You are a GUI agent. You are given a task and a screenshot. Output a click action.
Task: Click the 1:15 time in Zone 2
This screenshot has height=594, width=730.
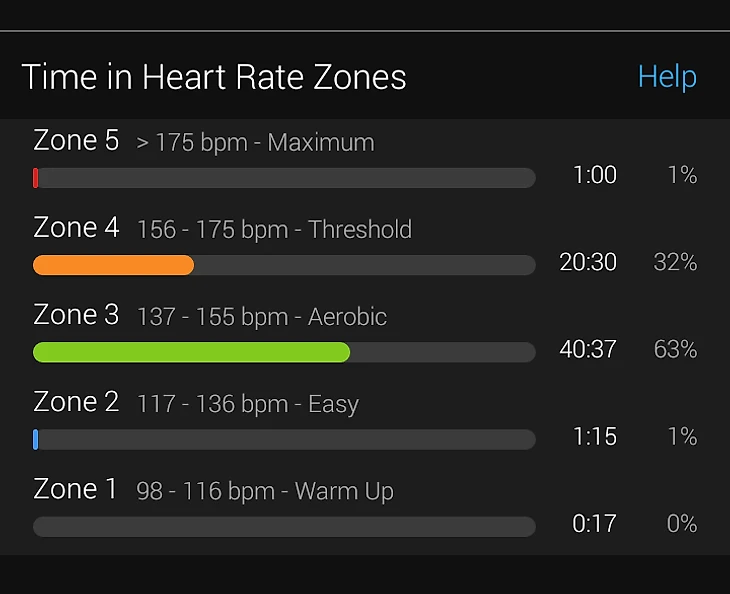point(595,436)
